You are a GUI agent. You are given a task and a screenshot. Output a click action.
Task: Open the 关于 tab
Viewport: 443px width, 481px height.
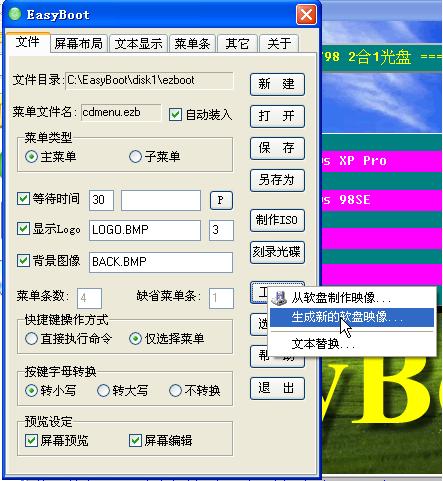(x=279, y=44)
